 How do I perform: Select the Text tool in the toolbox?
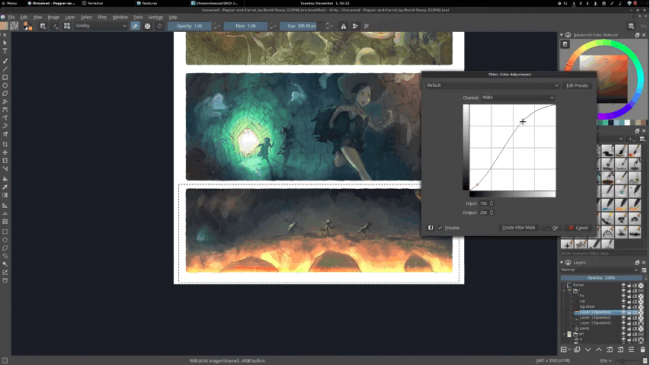tap(5, 51)
